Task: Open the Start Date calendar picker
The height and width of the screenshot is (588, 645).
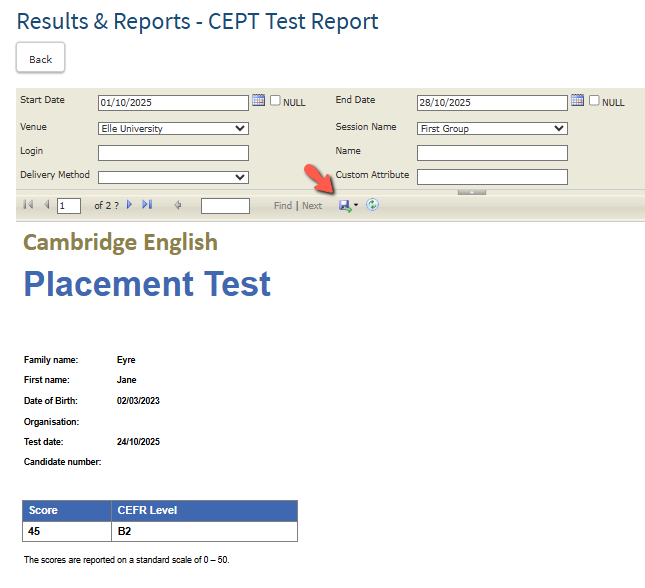Action: [258, 100]
